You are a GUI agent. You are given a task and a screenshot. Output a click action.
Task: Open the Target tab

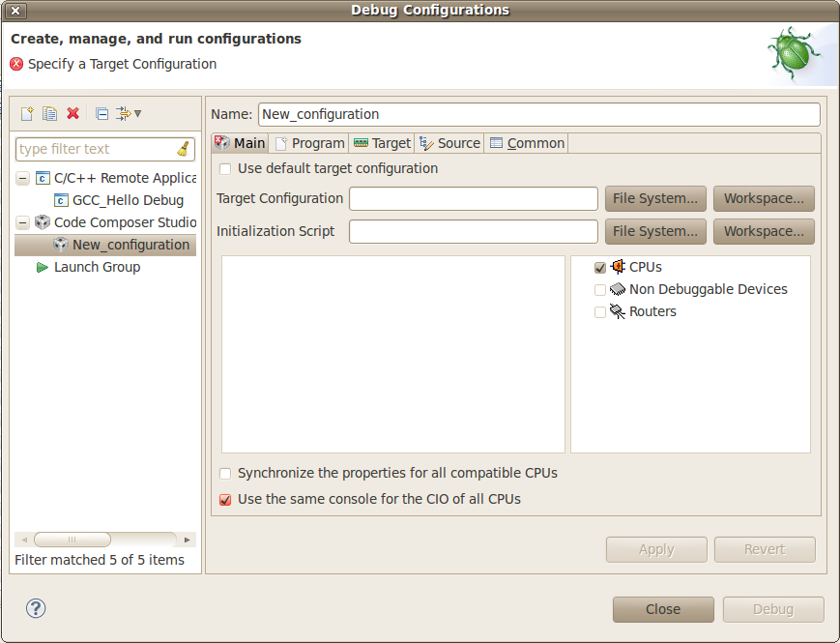point(382,143)
